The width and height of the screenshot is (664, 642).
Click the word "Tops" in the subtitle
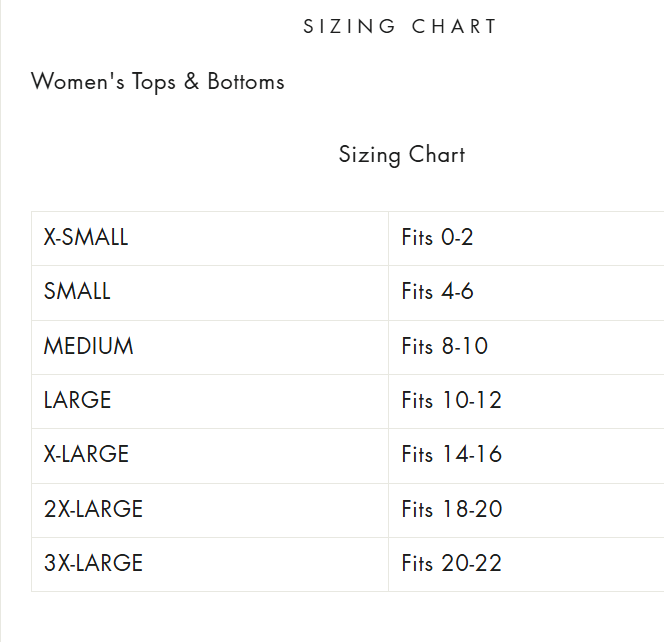coord(154,82)
